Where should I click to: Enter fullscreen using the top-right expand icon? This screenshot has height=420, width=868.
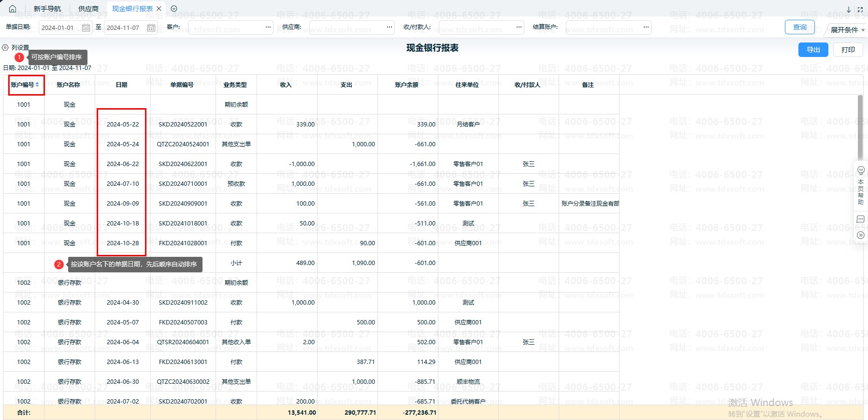pyautogui.click(x=860, y=9)
